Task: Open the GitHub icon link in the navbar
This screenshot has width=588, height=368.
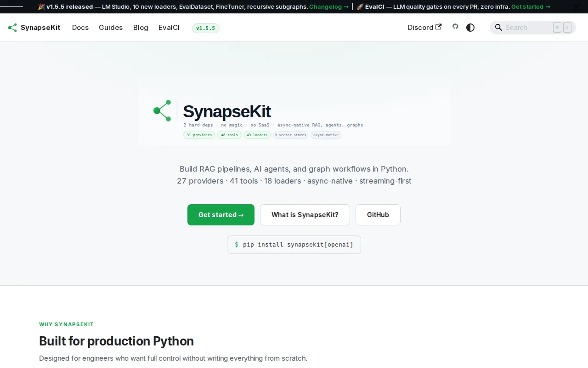Action: coord(455,27)
